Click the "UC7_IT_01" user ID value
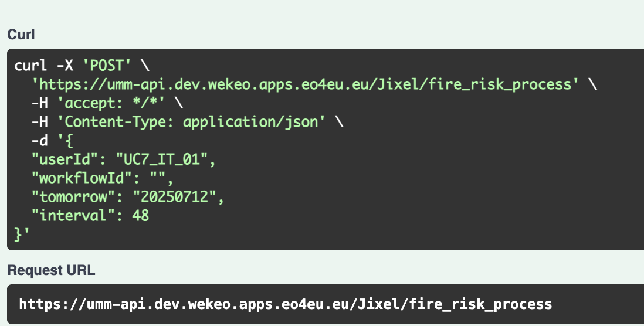The width and height of the screenshot is (644, 326). 162,159
